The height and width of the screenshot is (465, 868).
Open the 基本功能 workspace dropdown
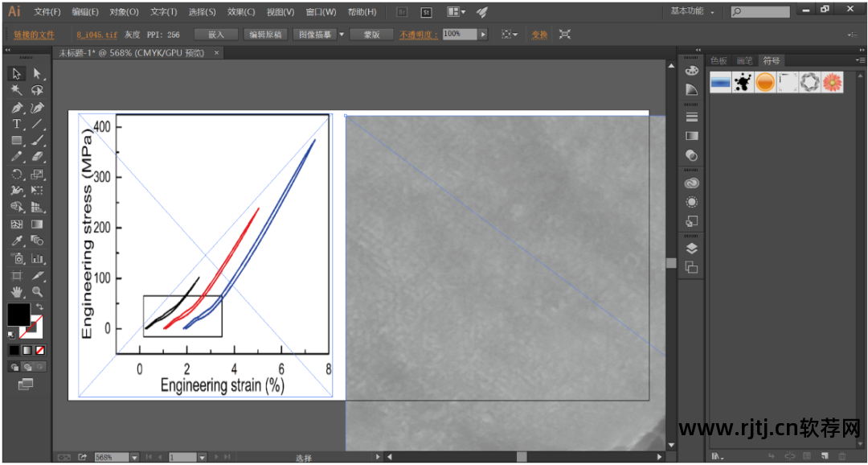692,12
